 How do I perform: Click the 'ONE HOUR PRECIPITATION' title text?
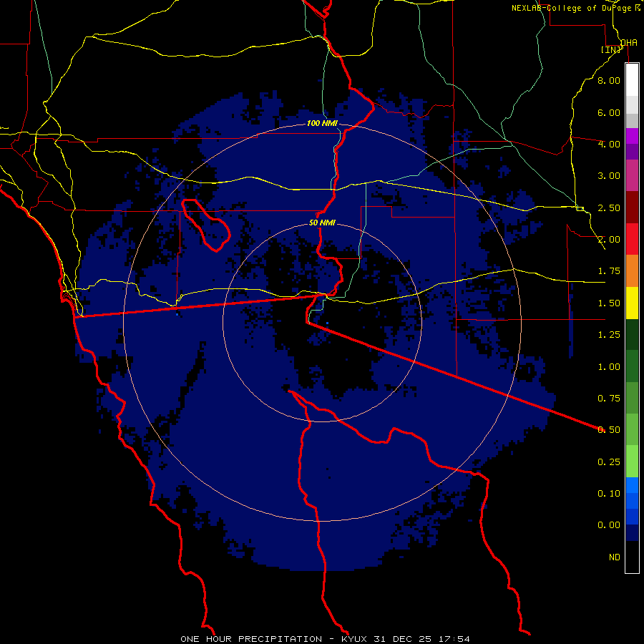click(x=251, y=639)
